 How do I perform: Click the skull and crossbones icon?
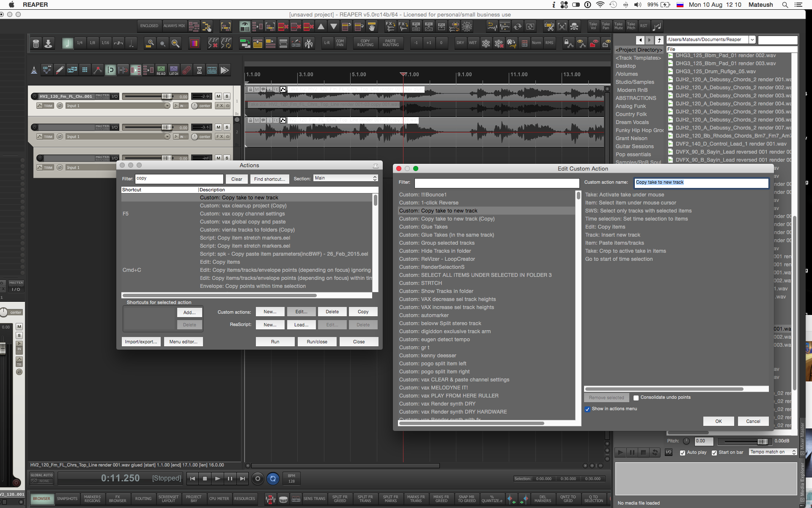coord(574,27)
